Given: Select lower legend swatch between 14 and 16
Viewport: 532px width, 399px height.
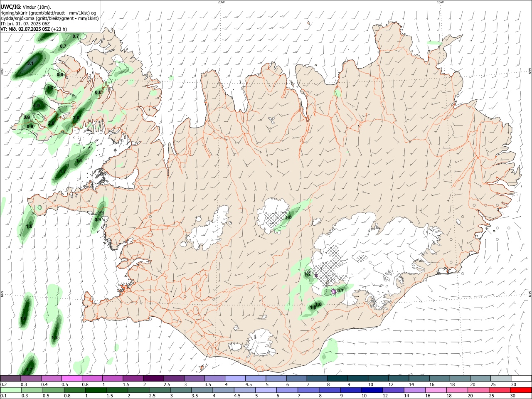Looking at the screenshot, I should click(415, 390).
